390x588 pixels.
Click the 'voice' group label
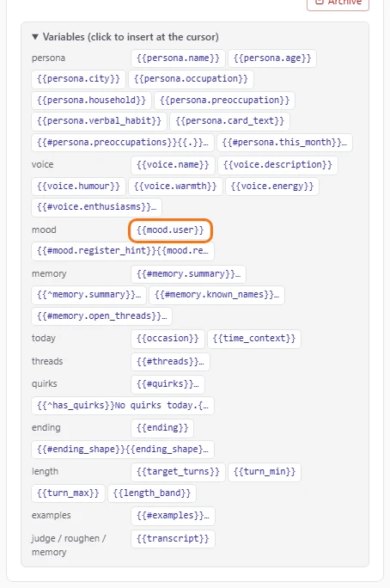(x=42, y=165)
